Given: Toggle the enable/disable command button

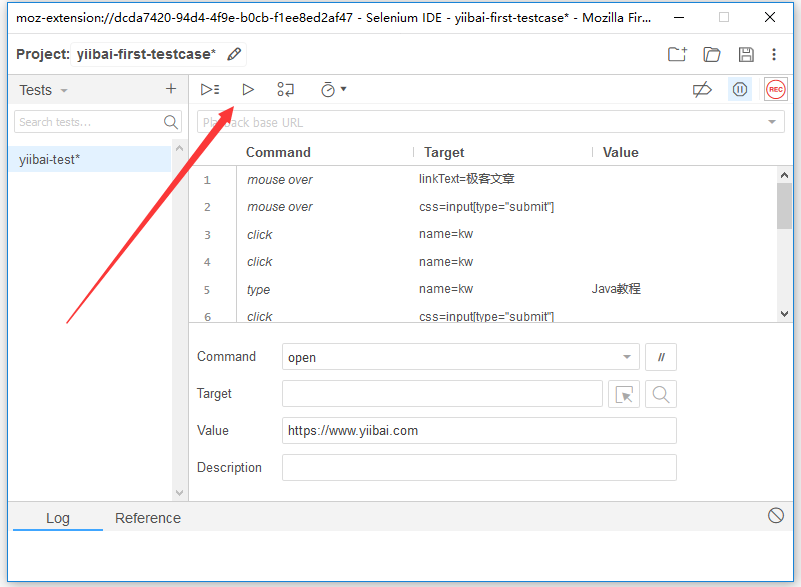Looking at the screenshot, I should (x=661, y=357).
